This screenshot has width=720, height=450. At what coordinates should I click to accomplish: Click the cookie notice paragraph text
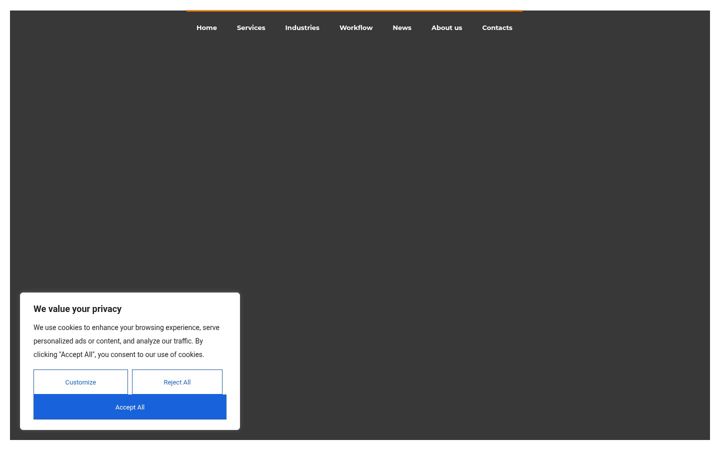coord(126,341)
